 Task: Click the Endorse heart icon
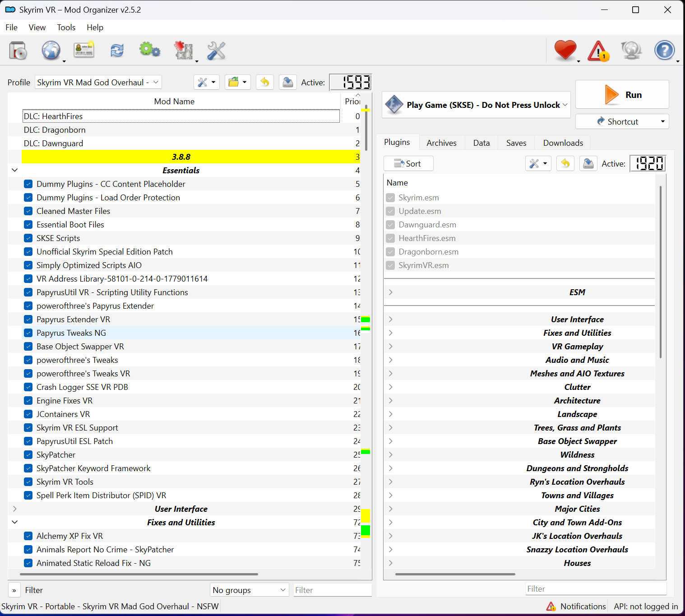(565, 51)
